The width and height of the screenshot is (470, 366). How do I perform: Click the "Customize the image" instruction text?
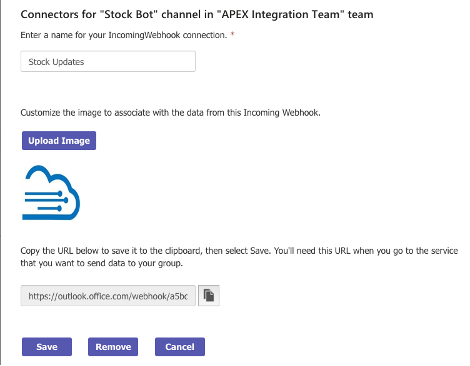pos(170,113)
